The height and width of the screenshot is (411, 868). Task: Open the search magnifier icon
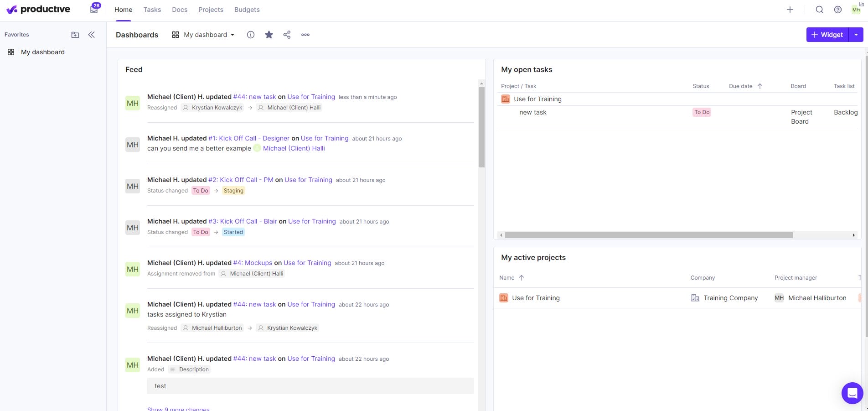[819, 10]
